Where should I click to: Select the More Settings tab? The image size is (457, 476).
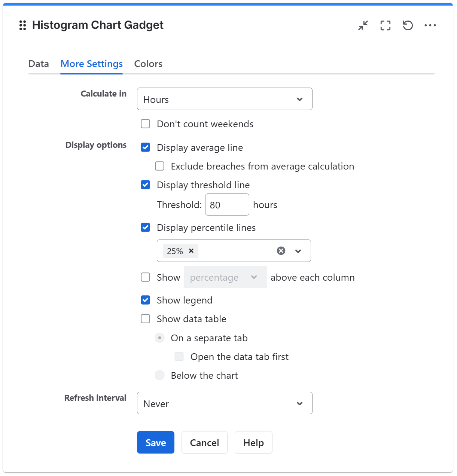click(x=92, y=64)
